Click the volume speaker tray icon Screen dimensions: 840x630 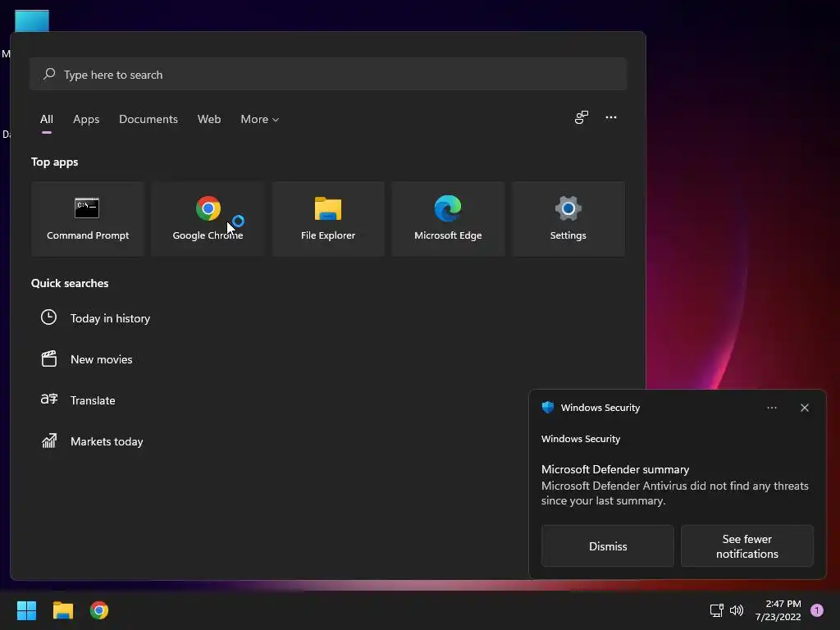[x=737, y=610]
